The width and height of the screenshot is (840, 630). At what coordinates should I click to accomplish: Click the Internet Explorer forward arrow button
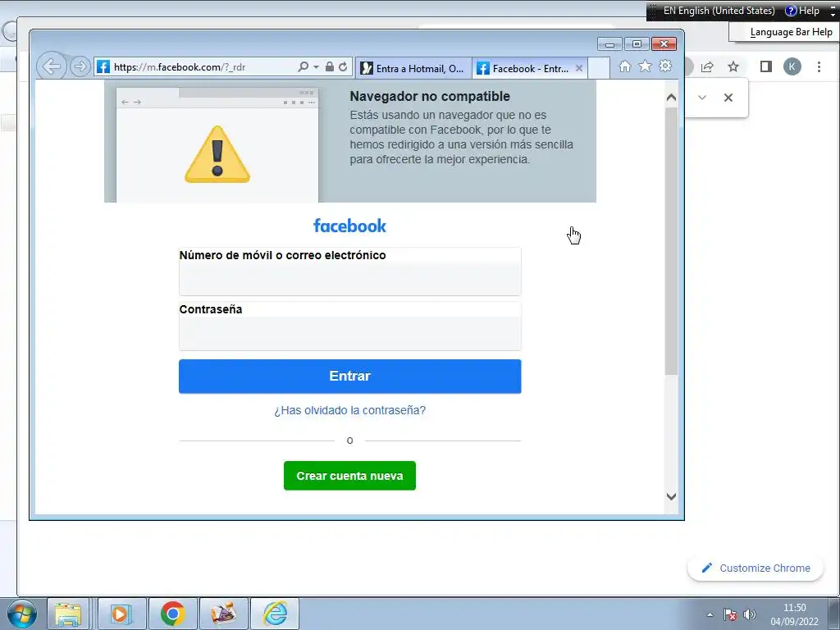pos(80,67)
